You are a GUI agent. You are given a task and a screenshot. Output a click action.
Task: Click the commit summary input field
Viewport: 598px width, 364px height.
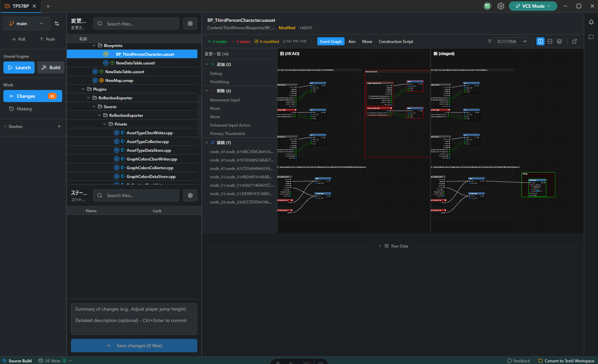click(134, 309)
